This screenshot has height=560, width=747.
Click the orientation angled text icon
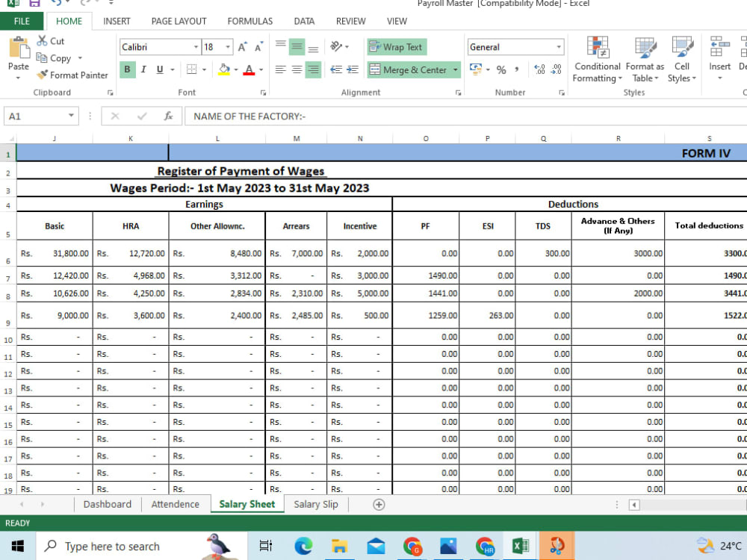click(x=336, y=46)
